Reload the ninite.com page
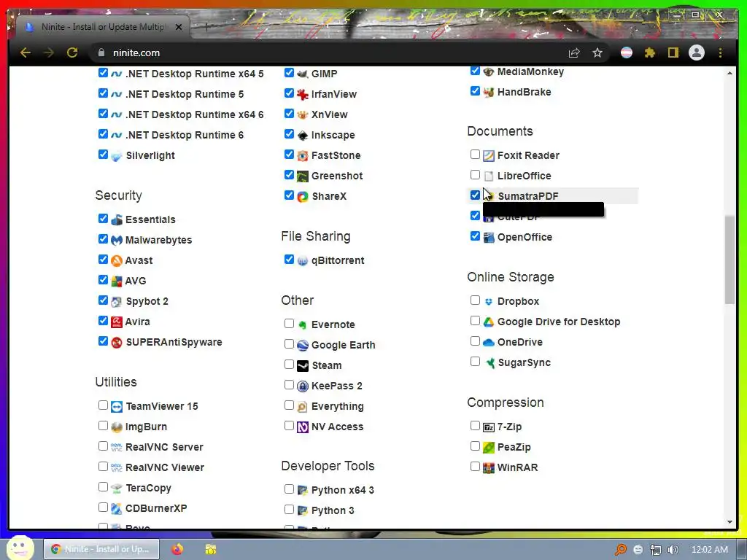 (x=72, y=52)
